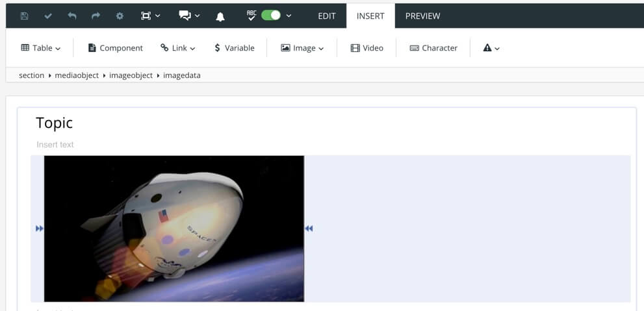Select imageobject in the breadcrumb path

131,75
